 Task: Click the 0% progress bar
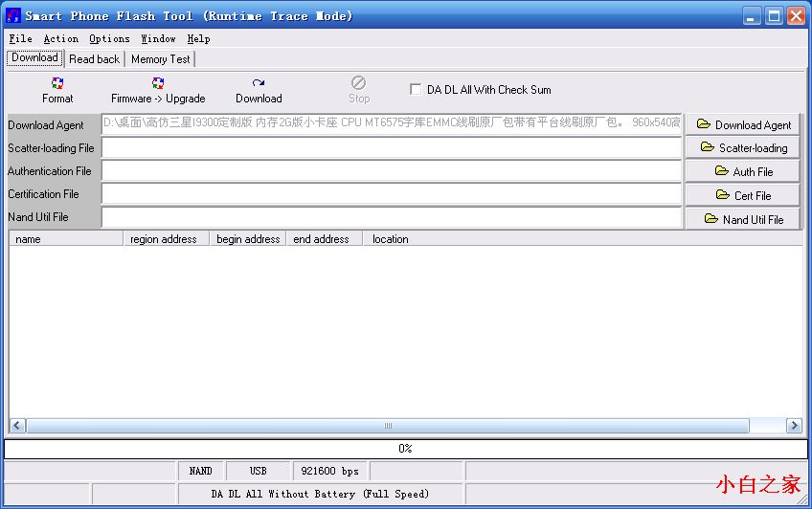[405, 449]
